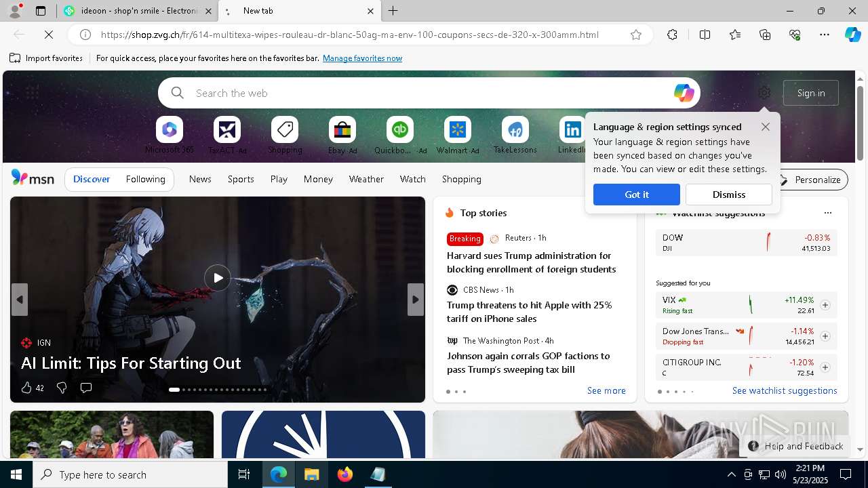Image resolution: width=868 pixels, height=488 pixels.
Task: Add VIX to watchlist
Action: point(825,305)
